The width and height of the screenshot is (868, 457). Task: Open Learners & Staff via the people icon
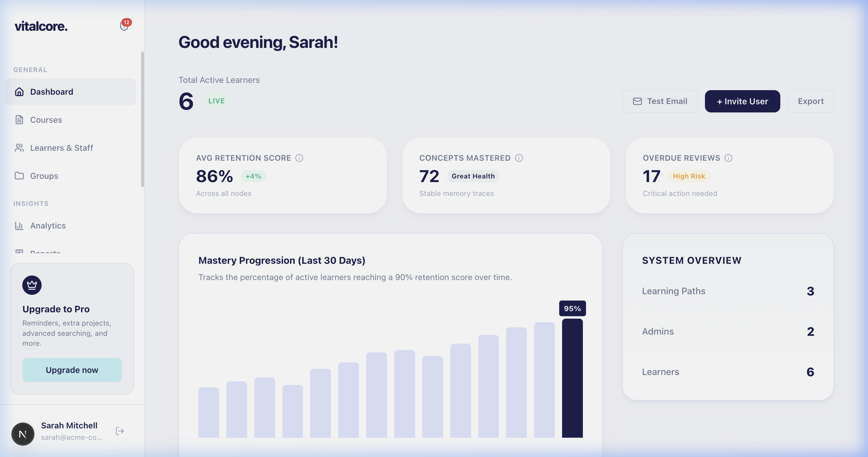19,148
